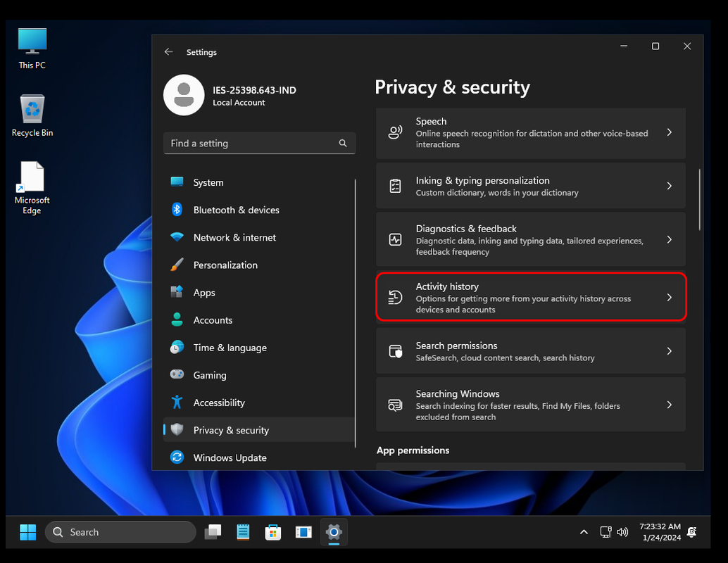Screen dimensions: 728x563
Task: Click "Custom dictionary, words in your dictionary" text
Action: tap(497, 193)
